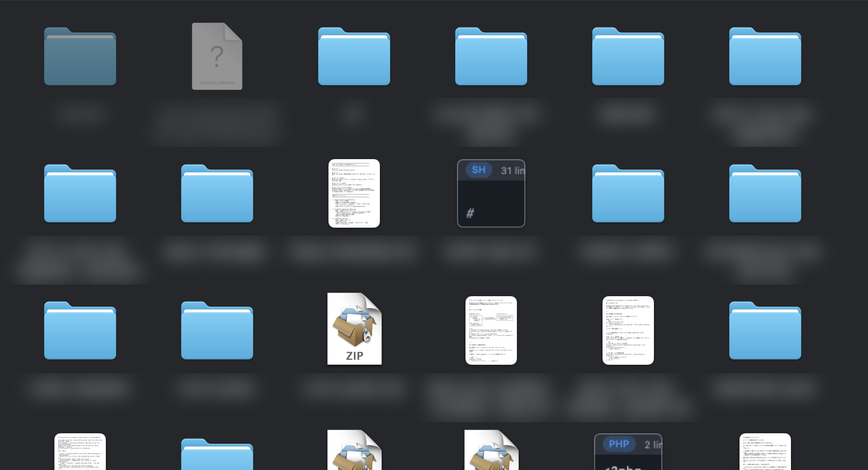
Task: Select the document thumbnail containing a box diagram
Action: (x=491, y=330)
